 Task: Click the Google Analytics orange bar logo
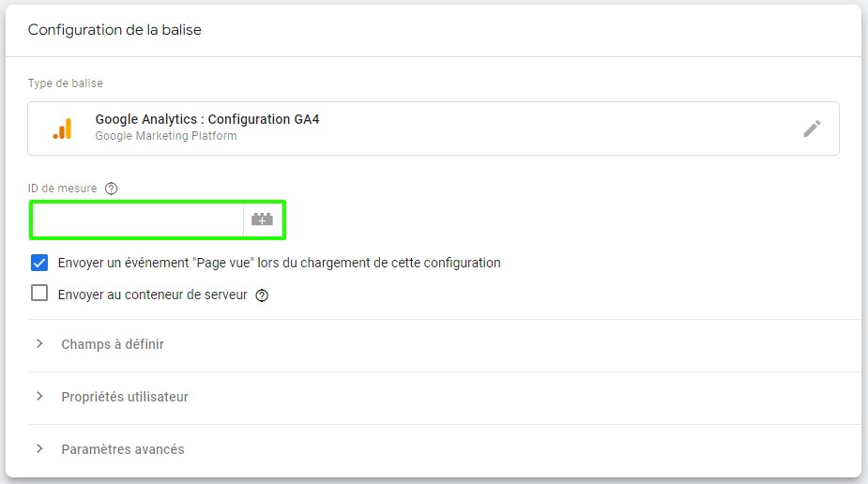coord(63,129)
